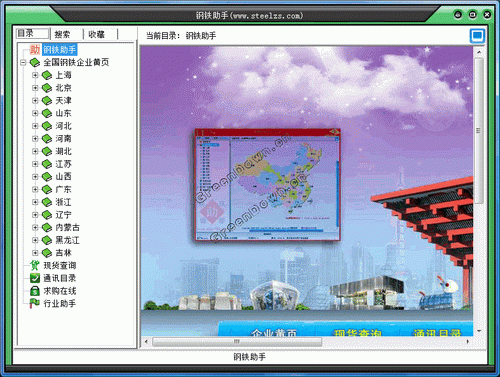Switch to the 收藏 tab

point(100,34)
